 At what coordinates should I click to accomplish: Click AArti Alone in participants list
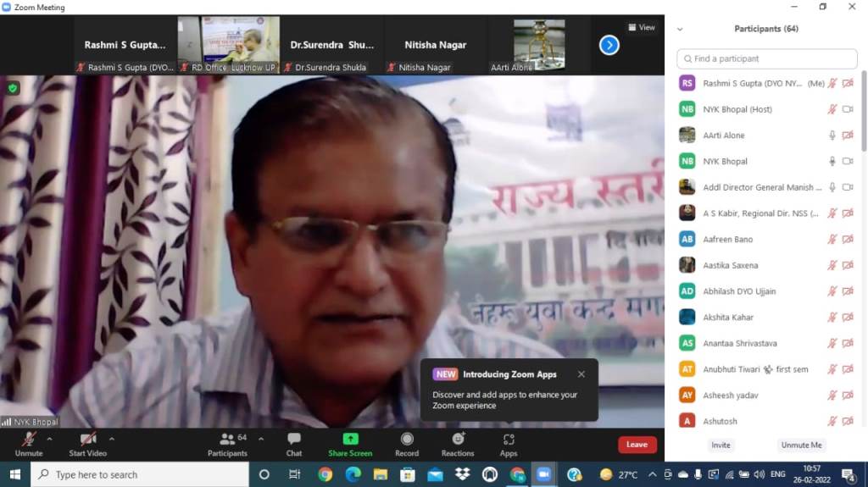766,135
